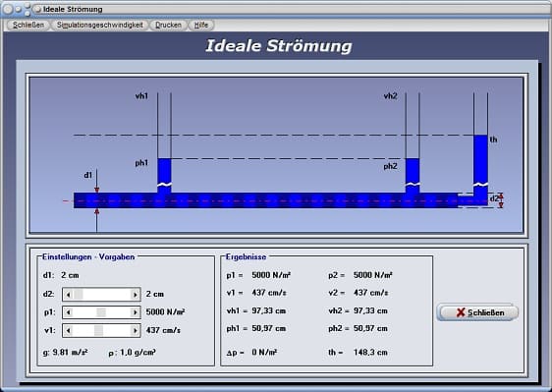Click the v1 slider thumb

(x=99, y=330)
